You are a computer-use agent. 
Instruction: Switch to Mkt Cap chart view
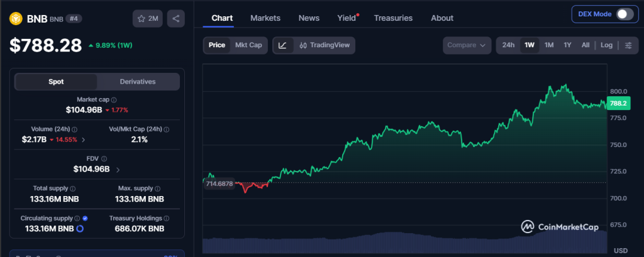(248, 45)
